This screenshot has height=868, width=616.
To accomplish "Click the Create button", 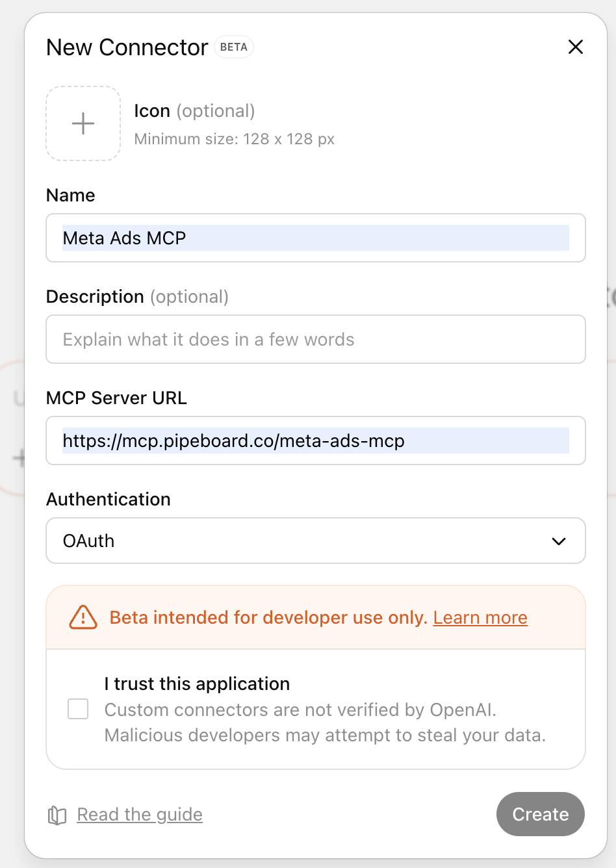I will pos(541,814).
